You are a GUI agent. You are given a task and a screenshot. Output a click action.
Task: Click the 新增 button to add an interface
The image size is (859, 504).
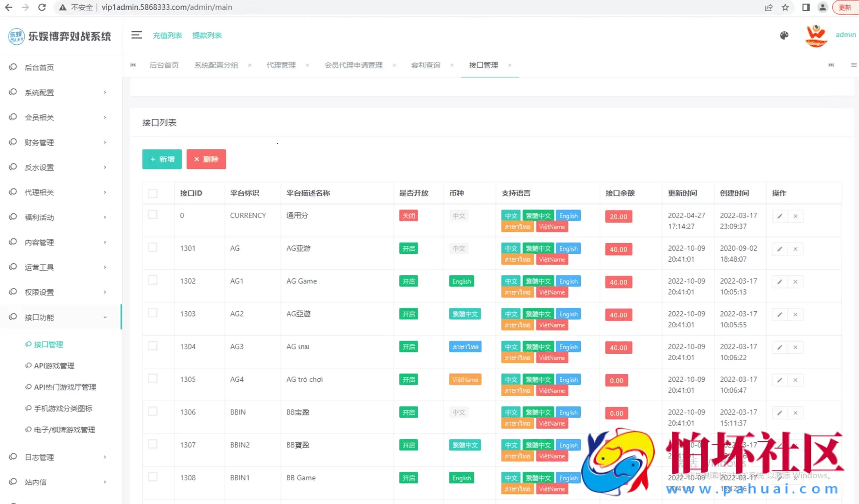tap(161, 159)
